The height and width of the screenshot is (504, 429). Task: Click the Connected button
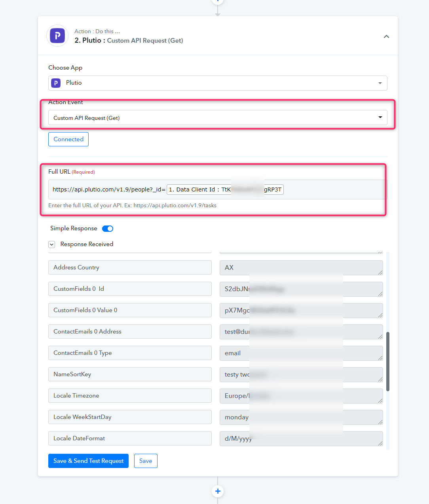[x=68, y=139]
